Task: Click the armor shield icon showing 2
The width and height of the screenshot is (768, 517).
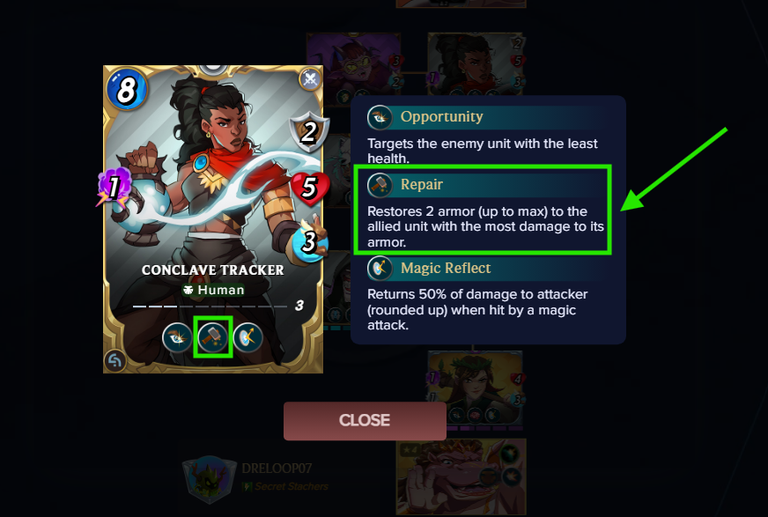Action: pos(309,133)
